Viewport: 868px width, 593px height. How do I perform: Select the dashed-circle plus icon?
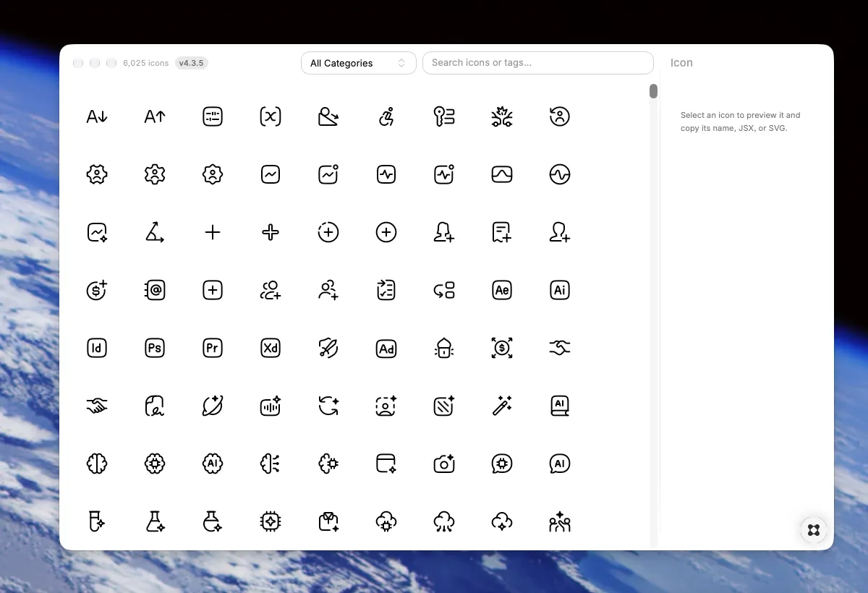click(328, 232)
